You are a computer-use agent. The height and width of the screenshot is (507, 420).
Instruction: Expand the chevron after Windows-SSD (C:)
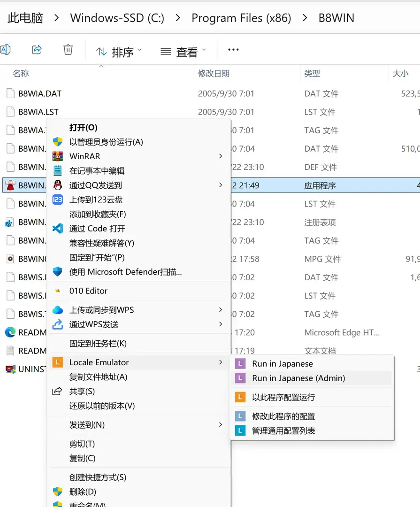pyautogui.click(x=178, y=18)
